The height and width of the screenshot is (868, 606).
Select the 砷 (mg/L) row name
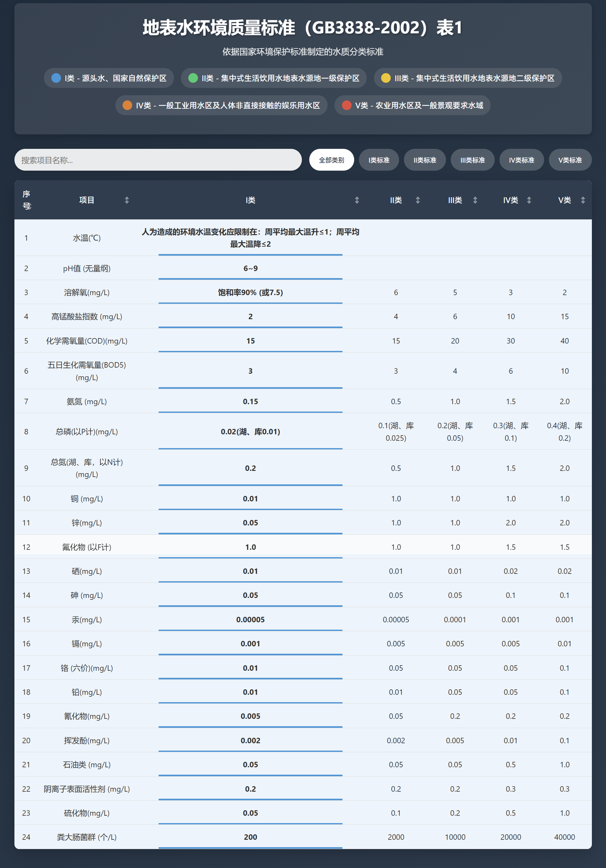point(87,595)
